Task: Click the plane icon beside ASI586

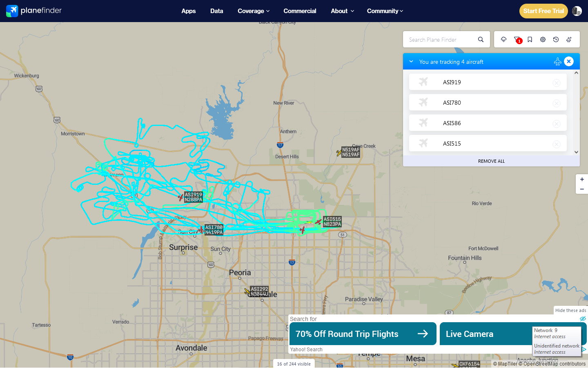Action: pyautogui.click(x=423, y=123)
